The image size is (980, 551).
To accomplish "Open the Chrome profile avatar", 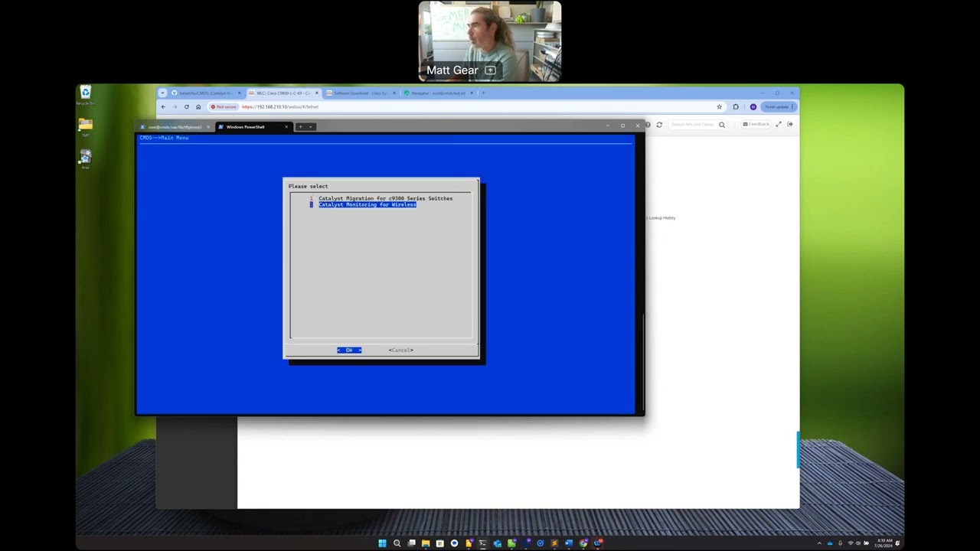I will pyautogui.click(x=753, y=107).
